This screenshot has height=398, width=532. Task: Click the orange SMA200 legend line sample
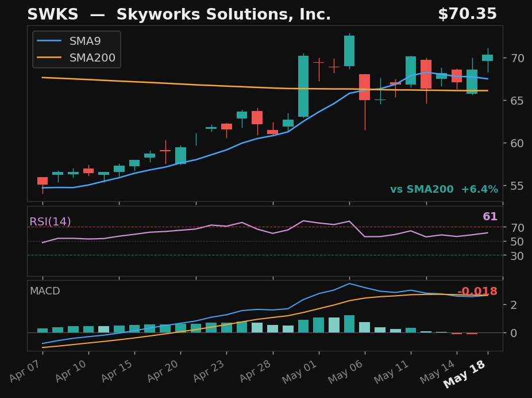(49, 58)
